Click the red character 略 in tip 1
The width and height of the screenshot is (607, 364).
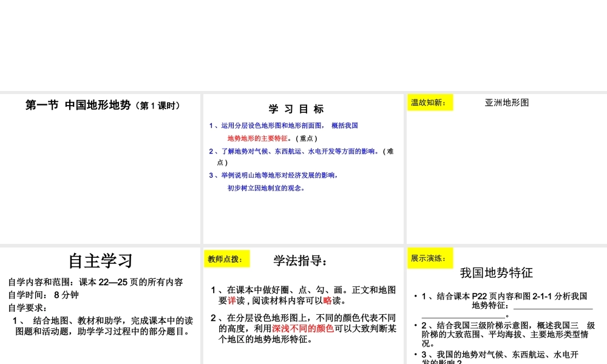(x=327, y=300)
